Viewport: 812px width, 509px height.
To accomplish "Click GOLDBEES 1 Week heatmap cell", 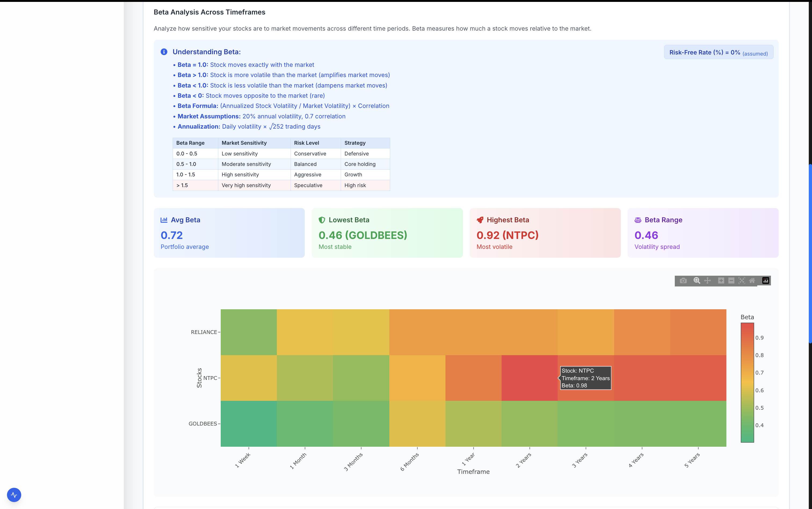I will (249, 423).
